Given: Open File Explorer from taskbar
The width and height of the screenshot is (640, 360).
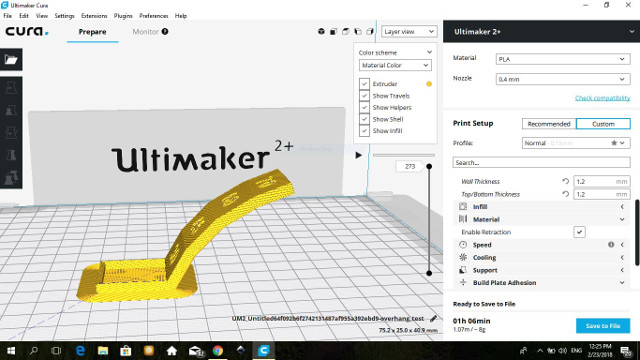Looking at the screenshot, I should coord(103,351).
